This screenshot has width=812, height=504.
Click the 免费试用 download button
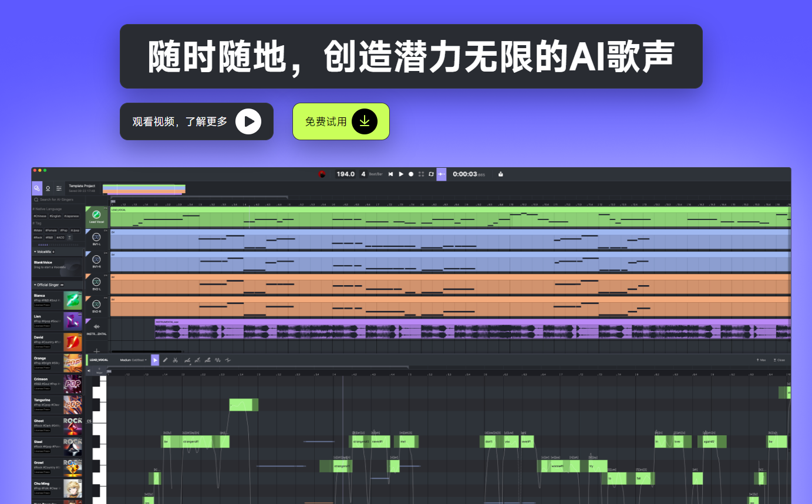(x=341, y=121)
